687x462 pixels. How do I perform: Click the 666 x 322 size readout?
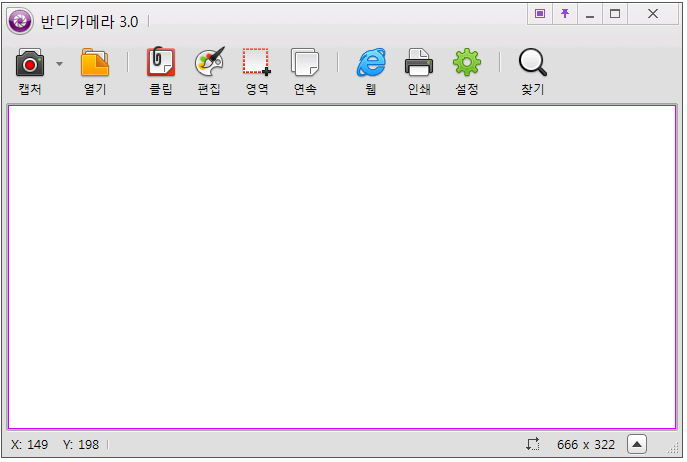tap(586, 444)
